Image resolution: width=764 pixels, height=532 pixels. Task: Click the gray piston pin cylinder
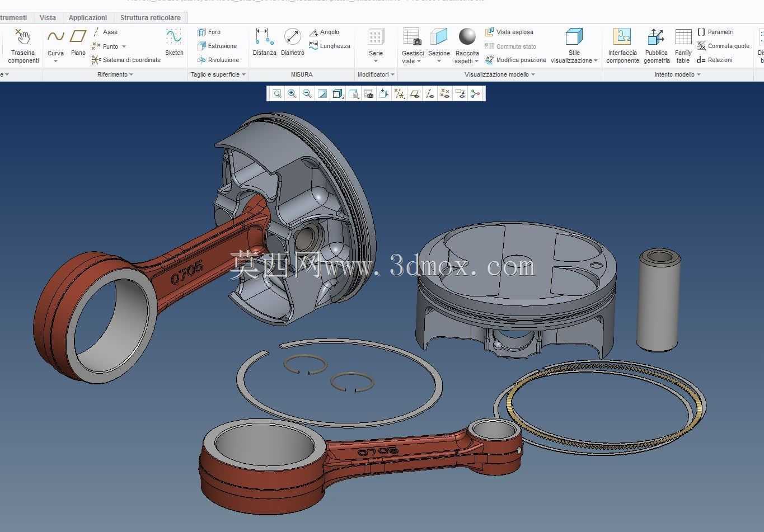click(658, 300)
